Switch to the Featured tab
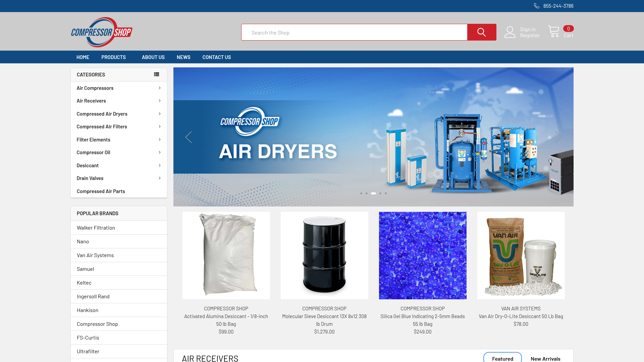 [502, 358]
